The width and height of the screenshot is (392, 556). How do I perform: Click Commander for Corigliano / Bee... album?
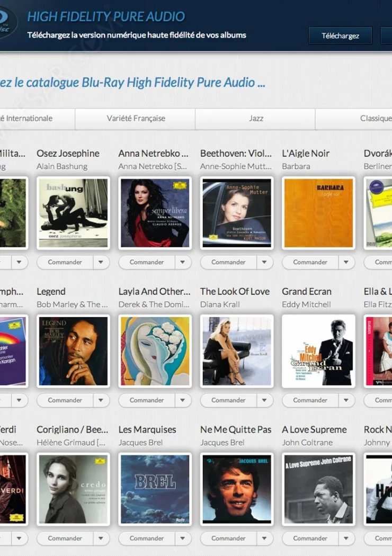[x=65, y=539]
